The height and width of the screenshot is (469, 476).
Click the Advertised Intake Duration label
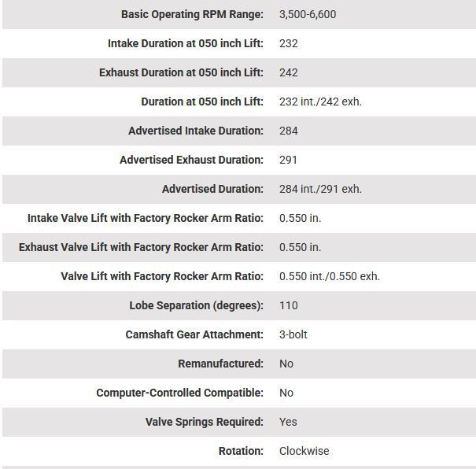point(196,131)
